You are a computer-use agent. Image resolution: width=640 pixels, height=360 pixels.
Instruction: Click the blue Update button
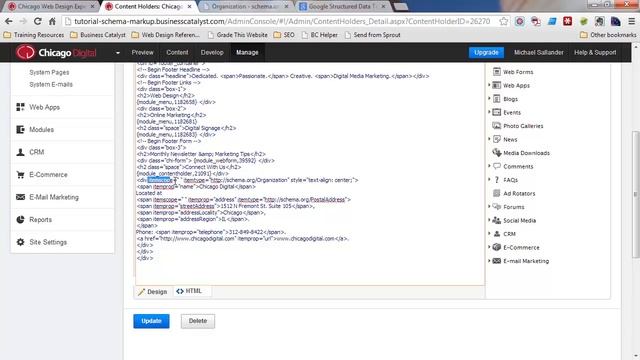(151, 321)
